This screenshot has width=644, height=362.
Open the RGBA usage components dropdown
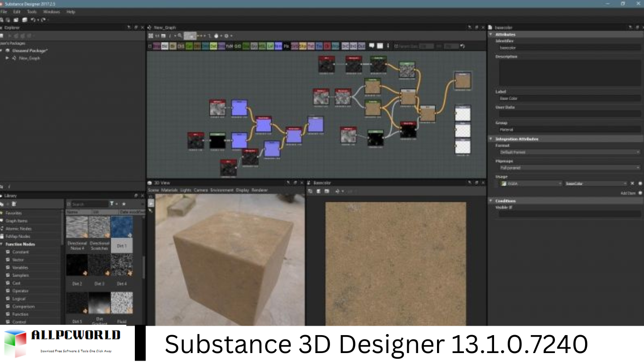(x=531, y=183)
